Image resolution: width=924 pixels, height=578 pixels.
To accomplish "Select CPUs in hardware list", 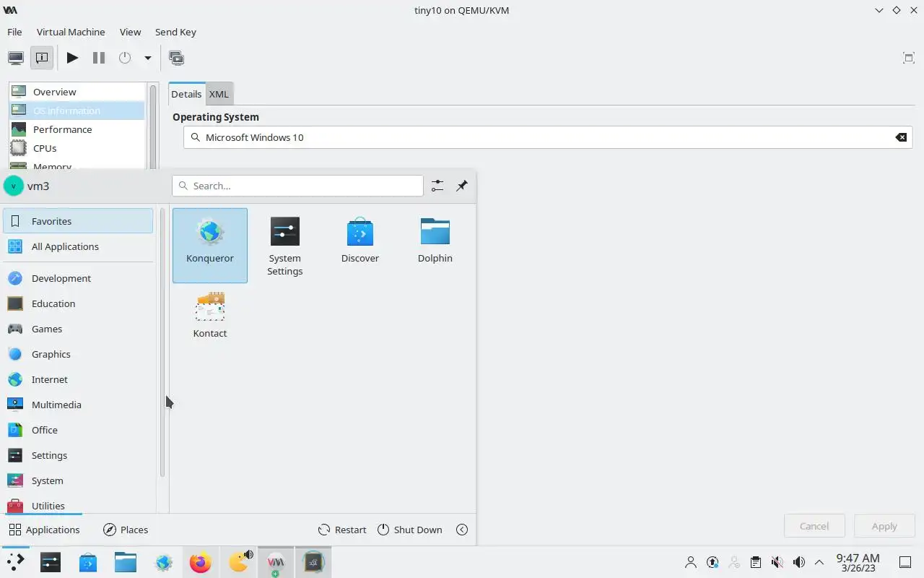I will 77,148.
